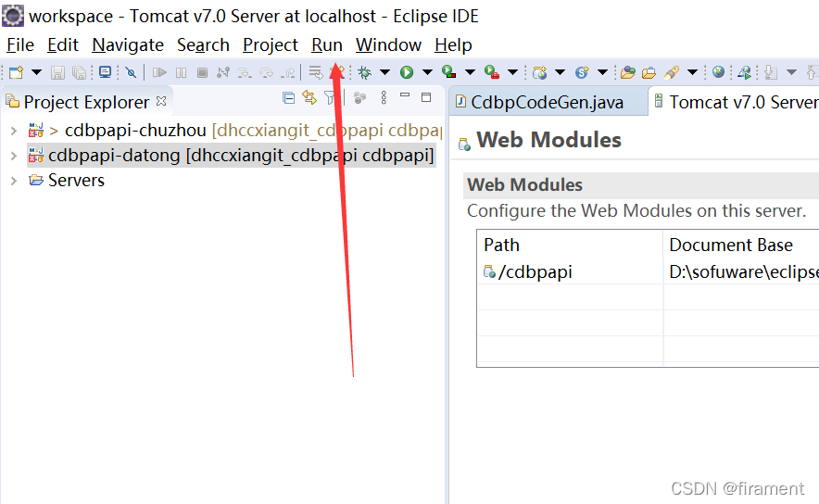Viewport: 819px width, 504px height.
Task: Open the New Servlet dropdown arrow
Action: pyautogui.click(x=602, y=72)
